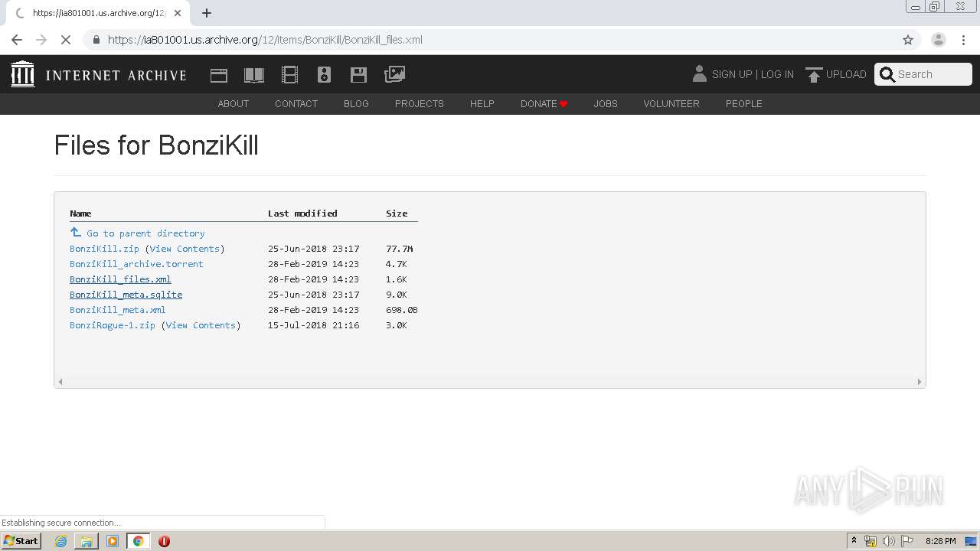Open the PEOPLE menu item
Screen dimensions: 980x551
click(x=744, y=104)
